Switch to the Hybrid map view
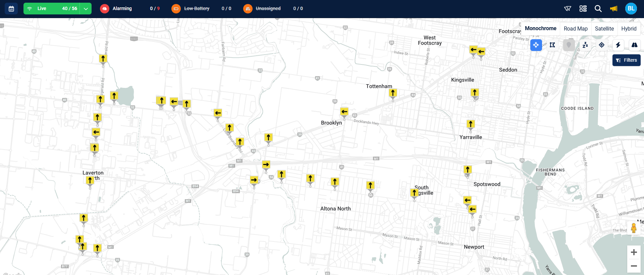Screen dimensions: 644x275 [629, 29]
